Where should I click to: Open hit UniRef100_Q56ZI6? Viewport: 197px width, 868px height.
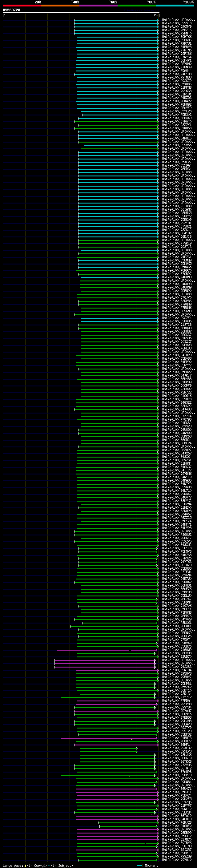177,30
